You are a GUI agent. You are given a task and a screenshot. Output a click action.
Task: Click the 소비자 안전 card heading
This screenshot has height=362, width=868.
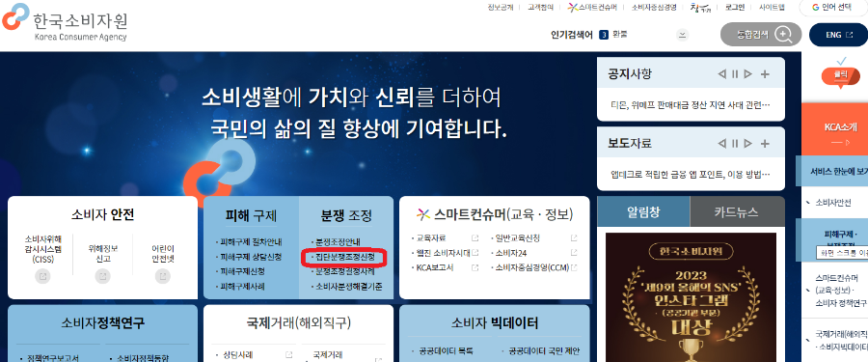(102, 215)
